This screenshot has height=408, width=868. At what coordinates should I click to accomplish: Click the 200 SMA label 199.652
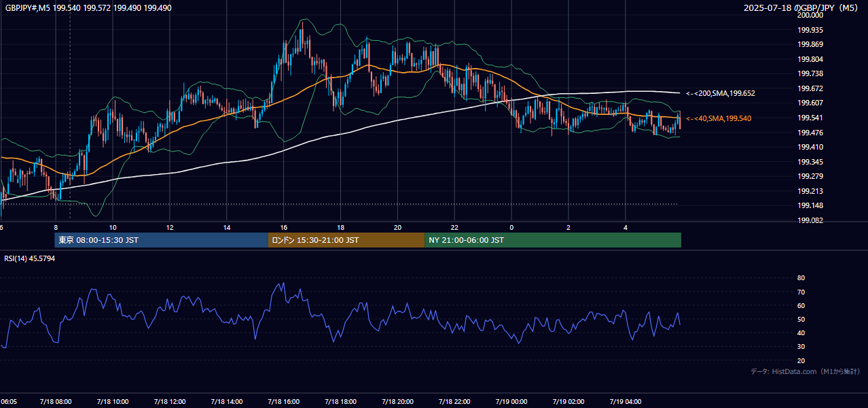coord(721,93)
